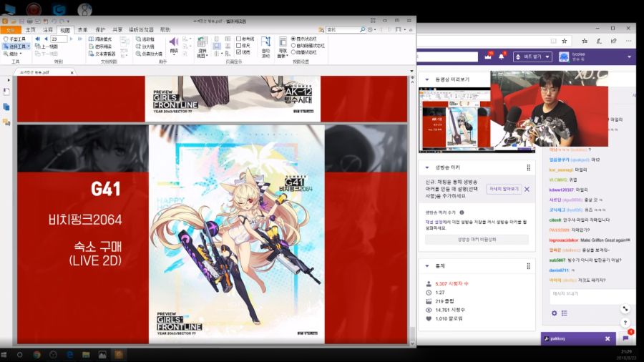Select the hand tool in PDF reader ribbon
The image size is (644, 362).
[14, 39]
